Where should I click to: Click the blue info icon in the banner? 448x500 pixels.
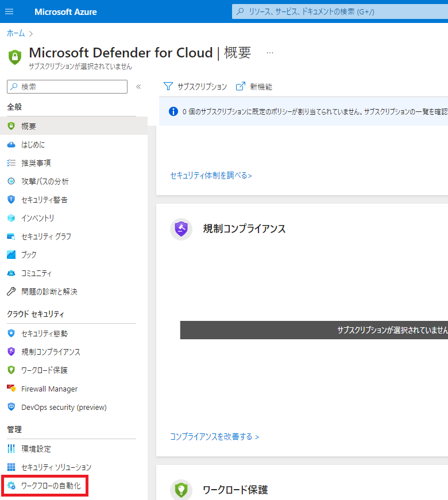point(173,111)
